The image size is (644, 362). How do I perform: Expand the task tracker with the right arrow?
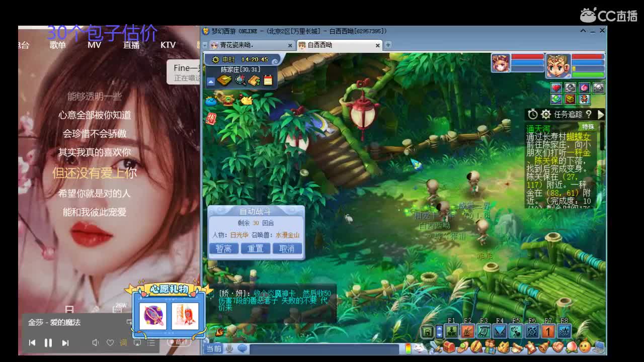point(600,115)
